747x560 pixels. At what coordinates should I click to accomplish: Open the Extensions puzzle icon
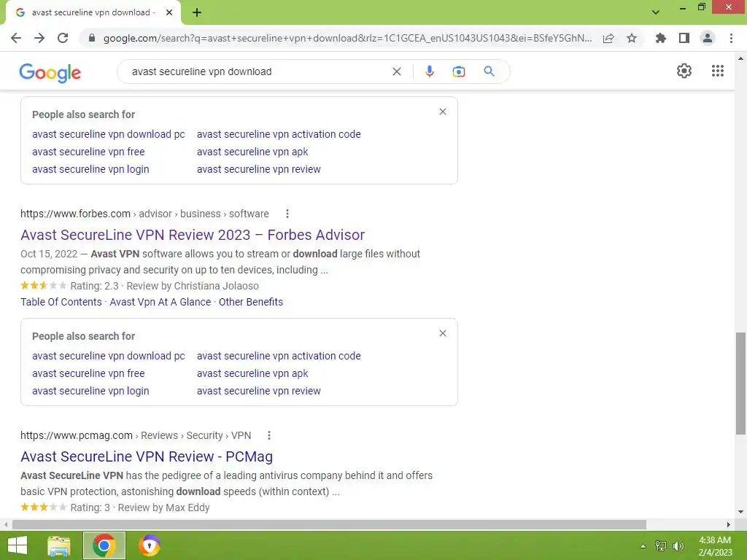click(x=660, y=38)
